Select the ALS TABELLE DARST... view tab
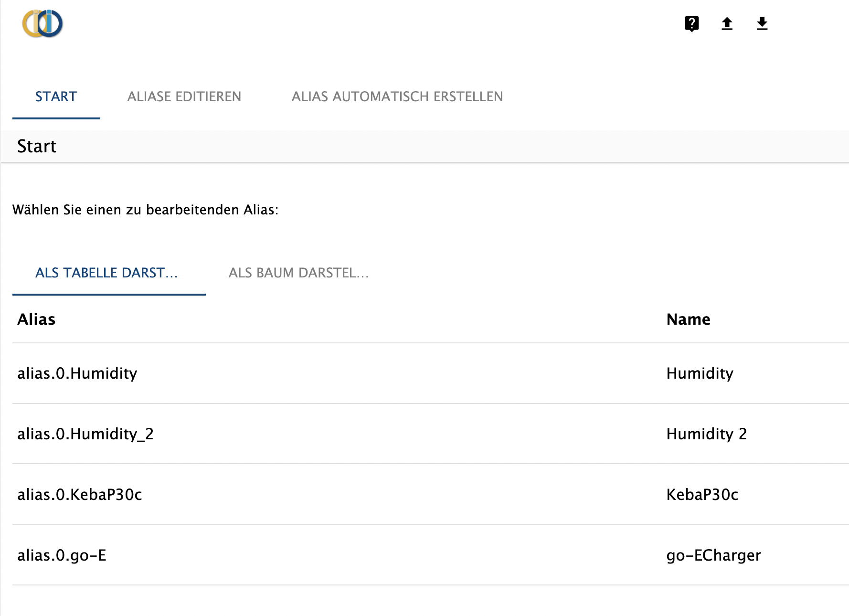The width and height of the screenshot is (849, 616). (107, 273)
